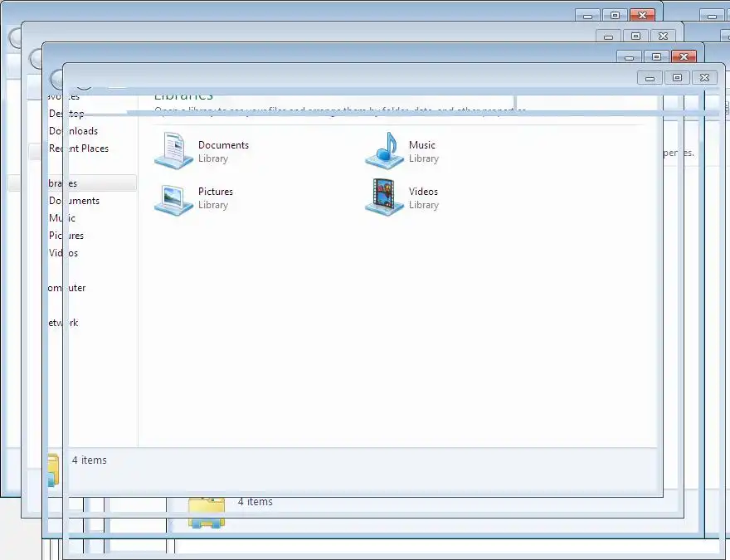
Task: Choose Pictures under Libraries in sidebar
Action: pos(66,236)
